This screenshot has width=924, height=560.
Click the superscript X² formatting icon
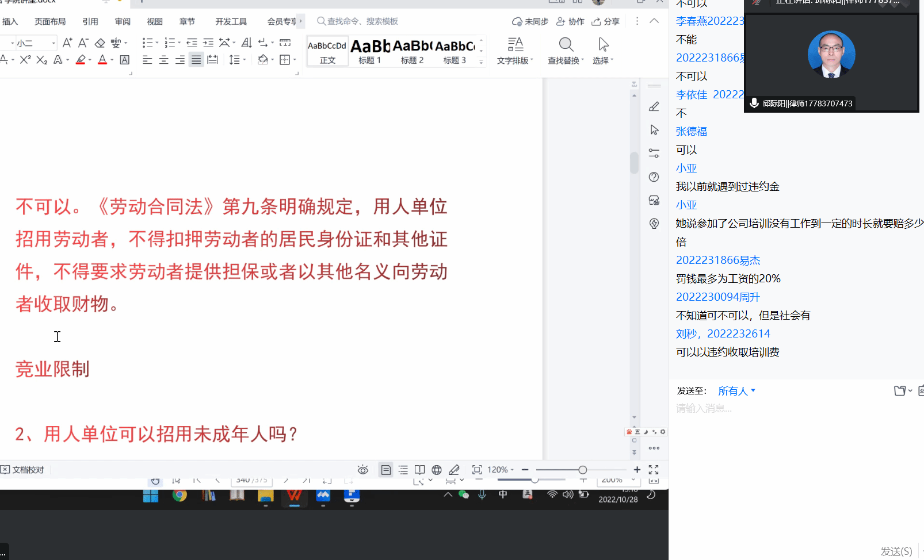(25, 60)
